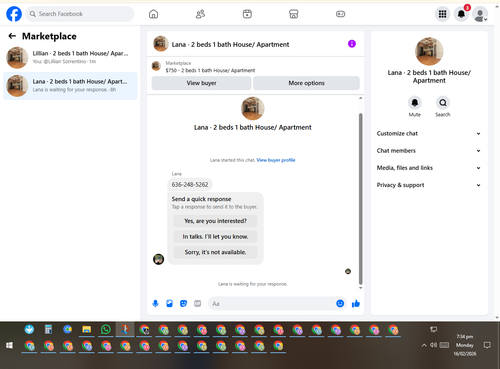This screenshot has height=369, width=500.
Task: Open the nine-dot menu grid icon
Action: (x=442, y=14)
